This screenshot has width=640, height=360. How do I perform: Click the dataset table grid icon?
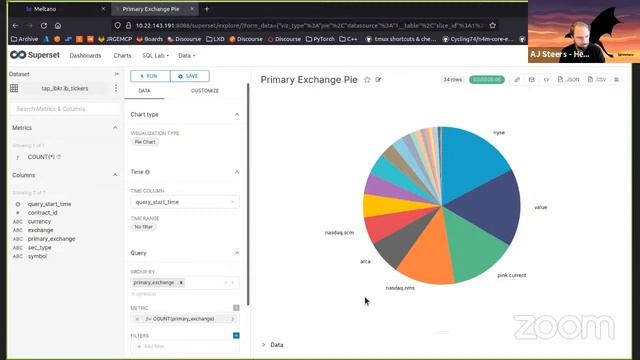[14, 88]
